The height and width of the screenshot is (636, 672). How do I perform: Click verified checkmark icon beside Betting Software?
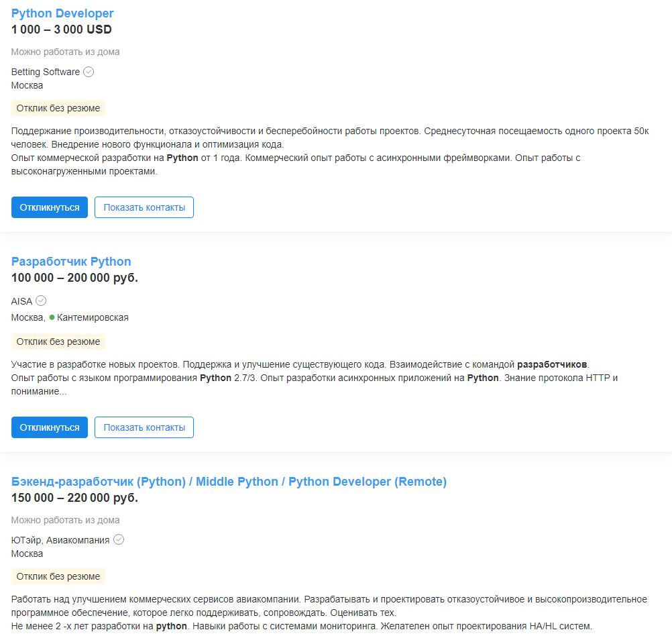click(x=89, y=72)
